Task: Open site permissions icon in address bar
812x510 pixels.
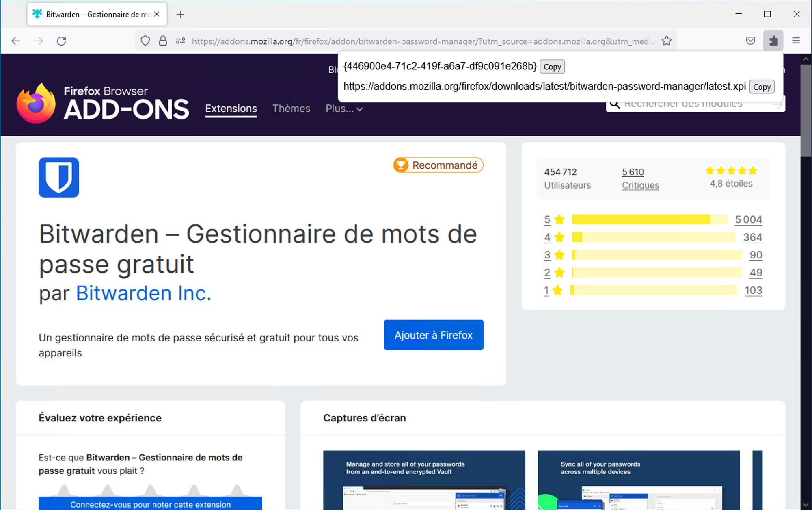Action: tap(181, 41)
